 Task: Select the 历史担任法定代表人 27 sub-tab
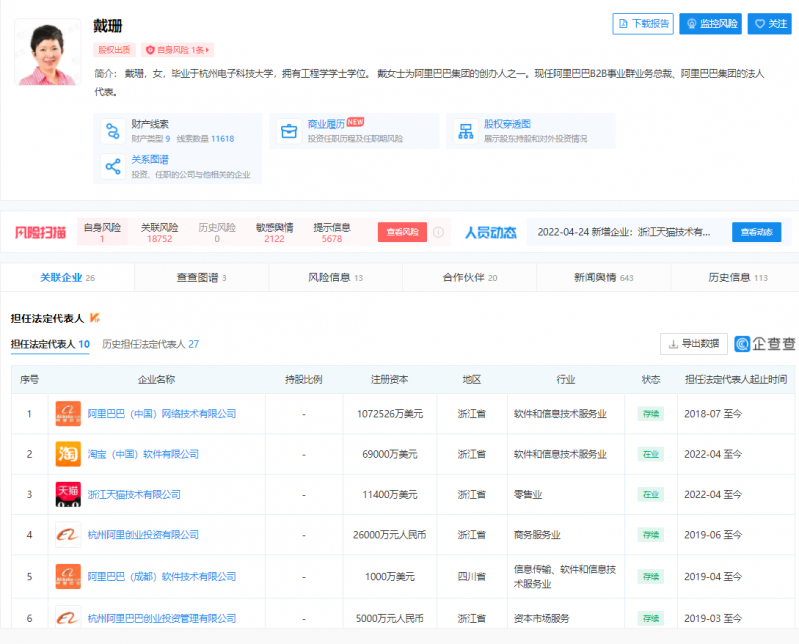[x=150, y=344]
